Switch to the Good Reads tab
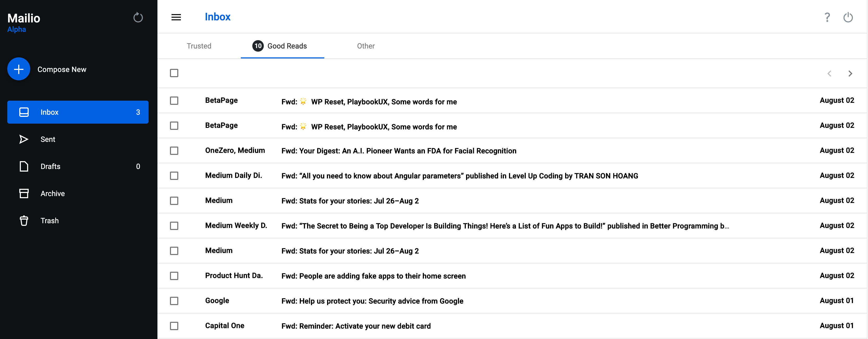868x339 pixels. point(282,46)
